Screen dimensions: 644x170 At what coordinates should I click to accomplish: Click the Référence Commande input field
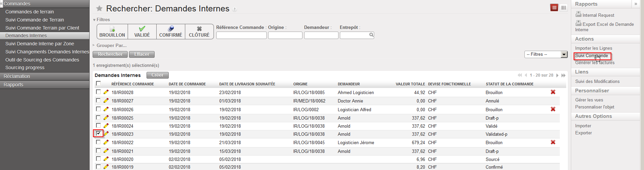coord(241,35)
